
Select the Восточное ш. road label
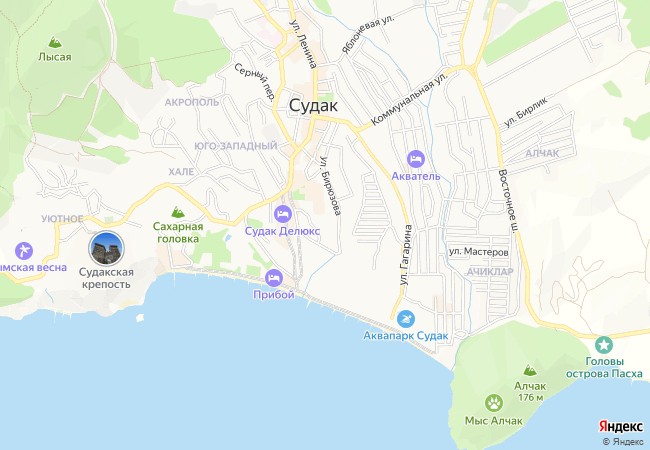pyautogui.click(x=509, y=201)
